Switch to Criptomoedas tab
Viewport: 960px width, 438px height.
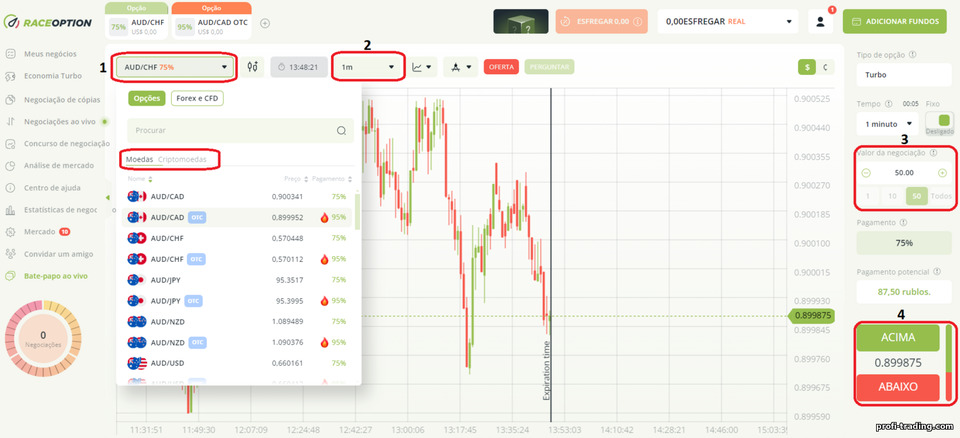(x=182, y=159)
